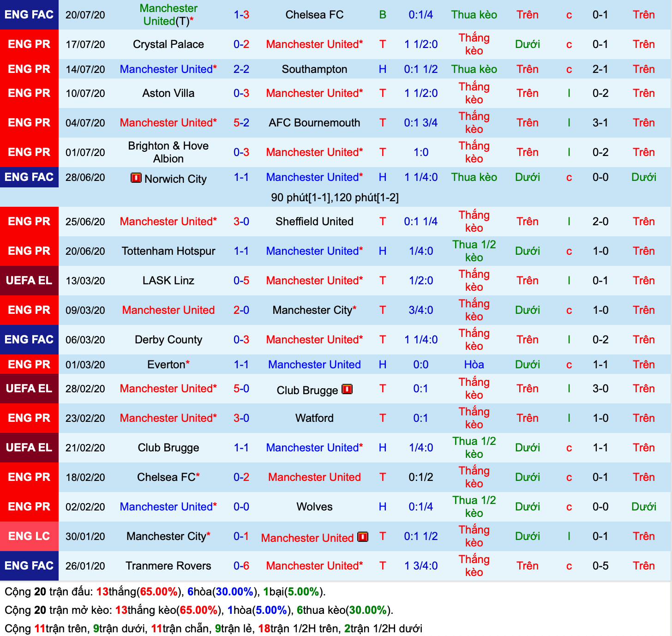Select Manchester United home name on 25/06/20
Image resolution: width=672 pixels, height=636 pixels.
pos(168,222)
